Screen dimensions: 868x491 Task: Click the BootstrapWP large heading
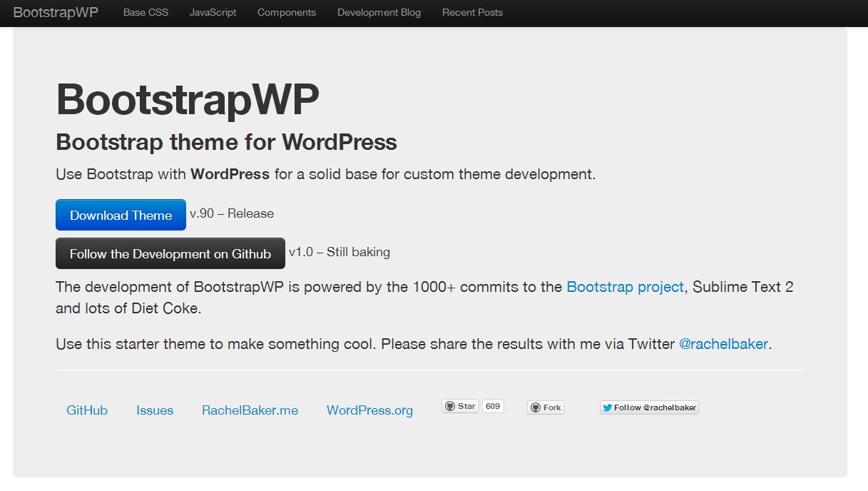pos(188,98)
